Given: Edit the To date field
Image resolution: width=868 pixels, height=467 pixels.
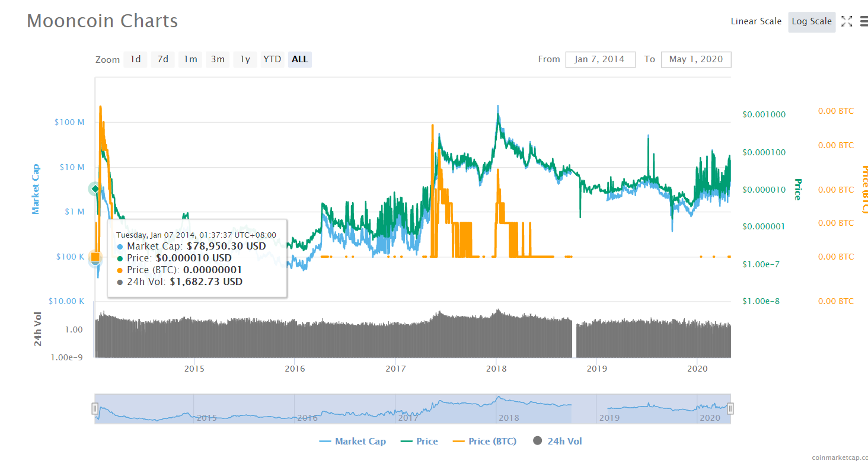Looking at the screenshot, I should [696, 59].
